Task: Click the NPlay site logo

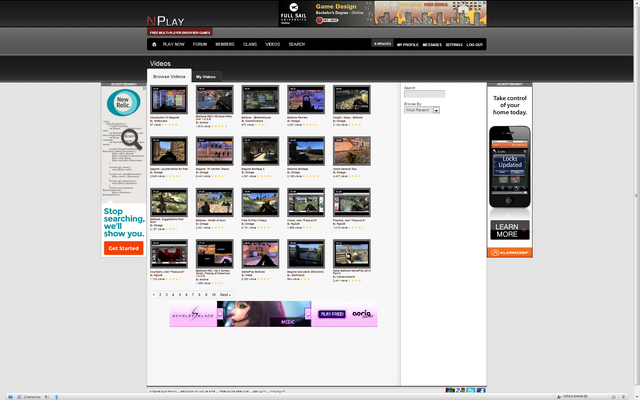Action: pyautogui.click(x=166, y=21)
